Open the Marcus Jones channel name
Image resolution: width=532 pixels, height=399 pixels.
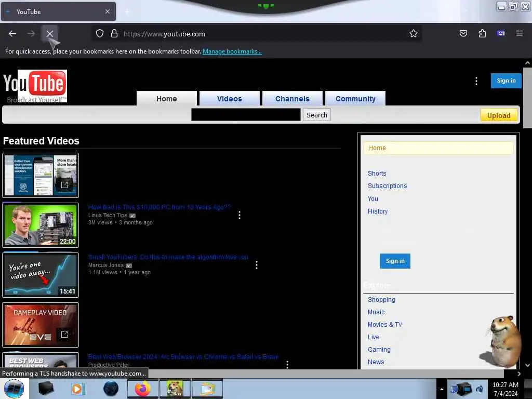click(106, 265)
